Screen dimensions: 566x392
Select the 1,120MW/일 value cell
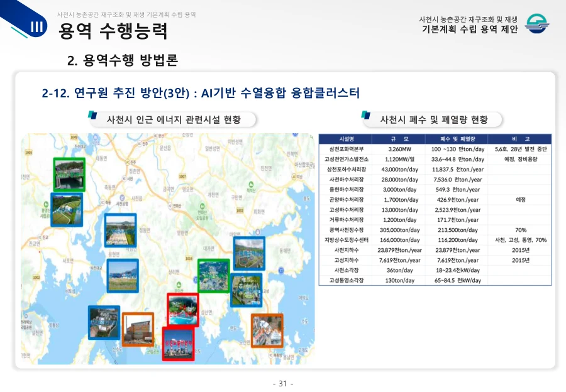pyautogui.click(x=399, y=159)
